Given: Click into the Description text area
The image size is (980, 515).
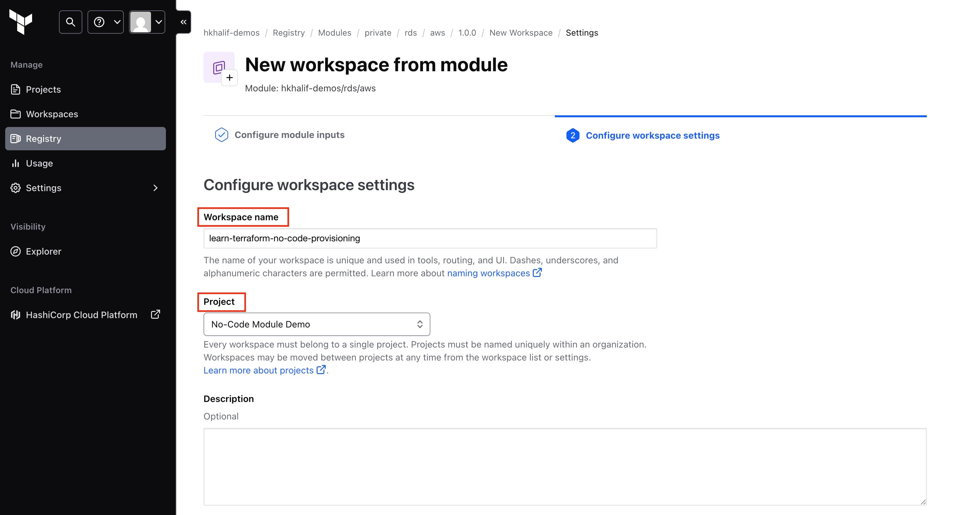Looking at the screenshot, I should coord(565,466).
